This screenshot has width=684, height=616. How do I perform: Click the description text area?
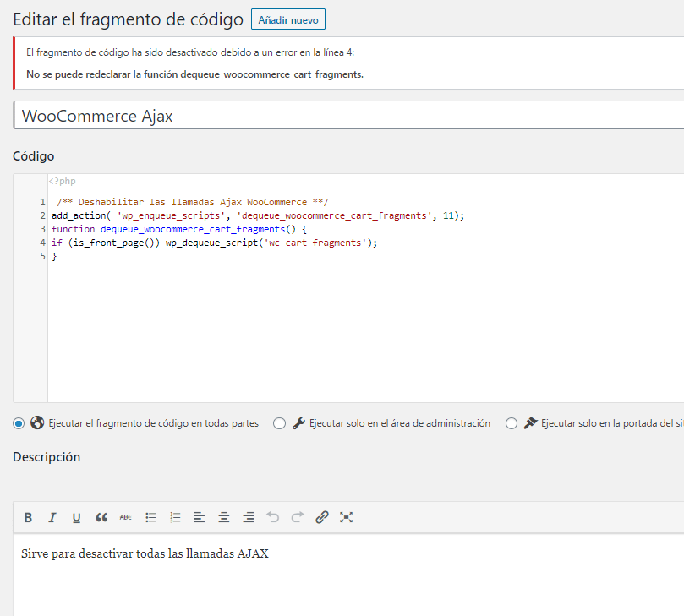coord(348,575)
